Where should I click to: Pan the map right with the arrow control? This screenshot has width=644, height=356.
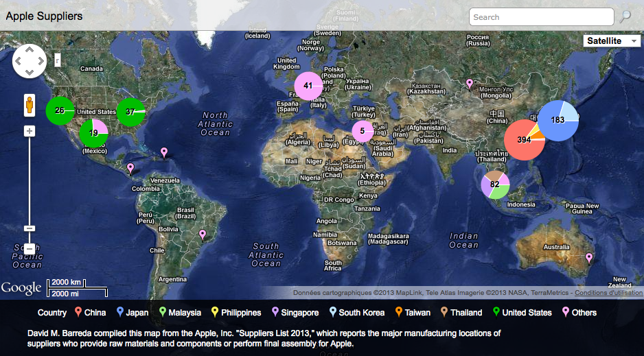coord(40,61)
